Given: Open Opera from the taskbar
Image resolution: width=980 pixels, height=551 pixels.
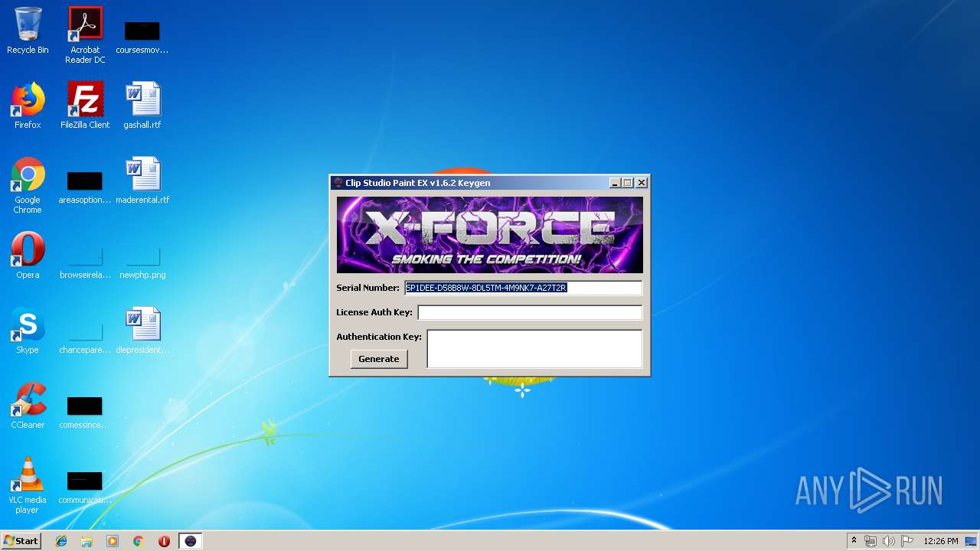Looking at the screenshot, I should point(164,541).
